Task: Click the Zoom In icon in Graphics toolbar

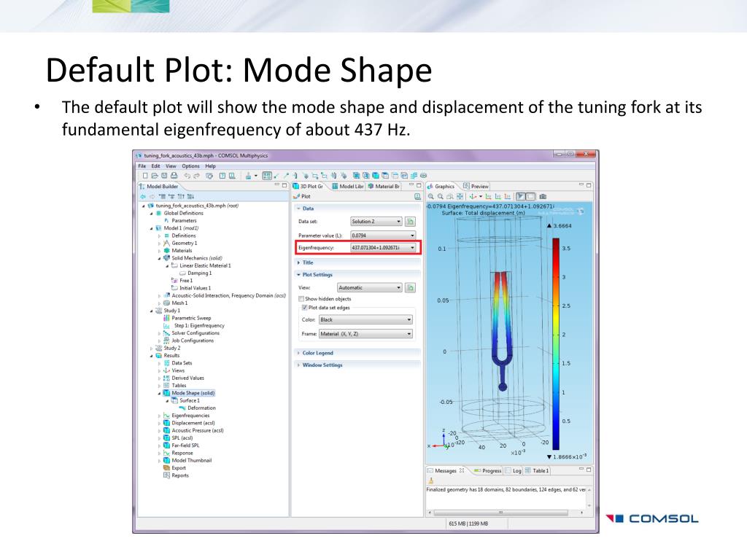Action: coord(430,196)
